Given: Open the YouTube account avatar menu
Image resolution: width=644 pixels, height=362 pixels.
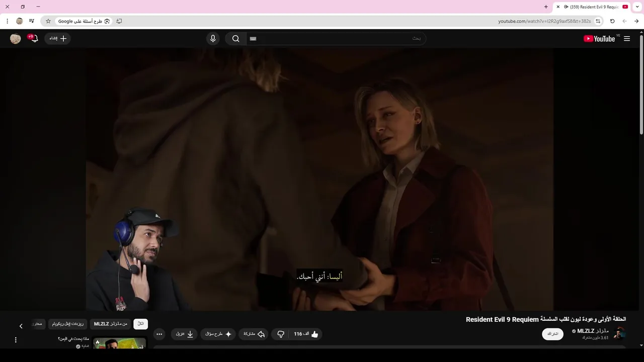Looking at the screenshot, I should tap(16, 39).
